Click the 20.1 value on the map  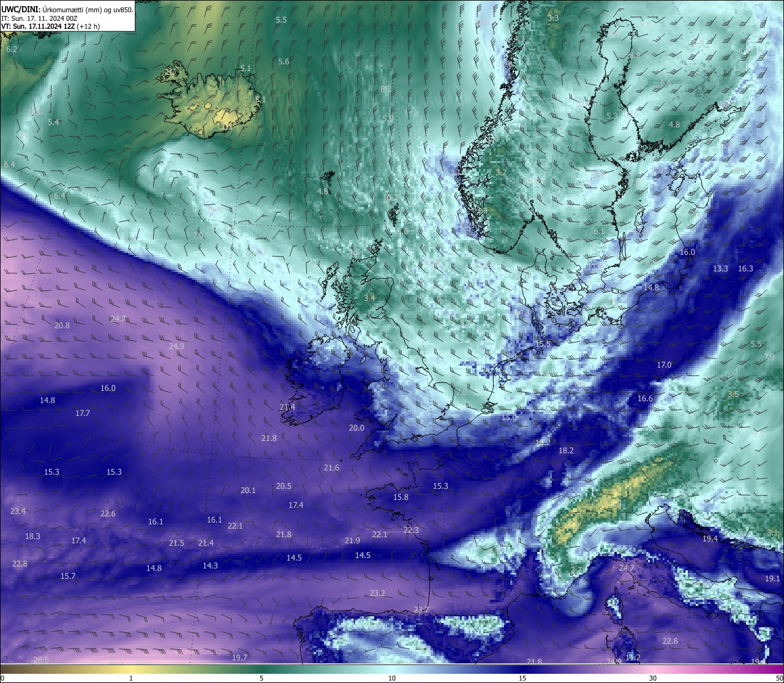(248, 490)
